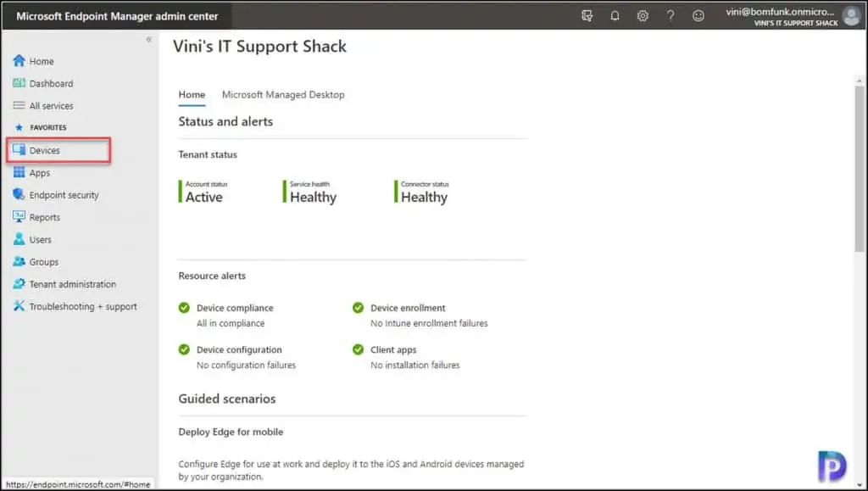Viewport: 868px width, 491px height.
Task: Open the notifications bell icon
Action: point(615,16)
